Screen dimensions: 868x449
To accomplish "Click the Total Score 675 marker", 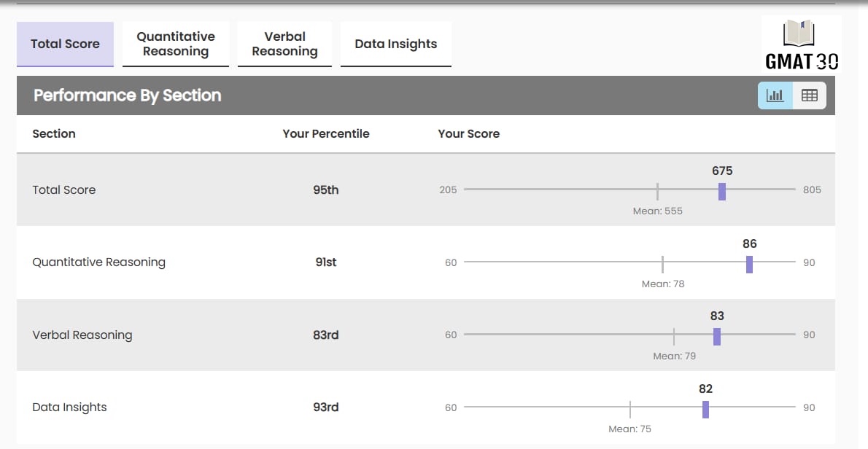I will pyautogui.click(x=722, y=191).
